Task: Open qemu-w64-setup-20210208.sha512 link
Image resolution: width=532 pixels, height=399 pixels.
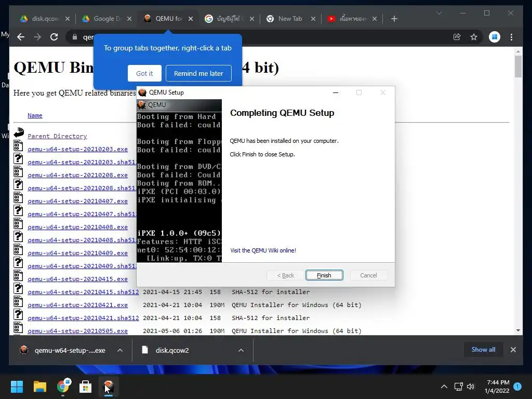Action: [82, 188]
